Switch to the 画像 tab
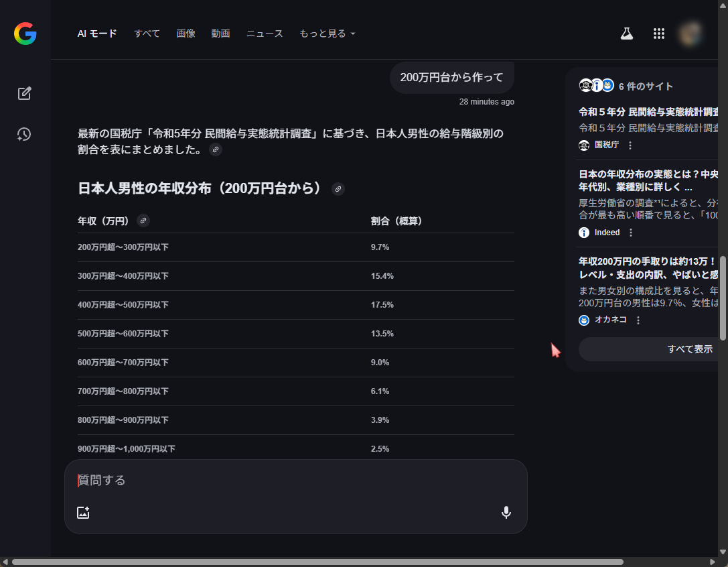This screenshot has width=728, height=567. tap(186, 34)
